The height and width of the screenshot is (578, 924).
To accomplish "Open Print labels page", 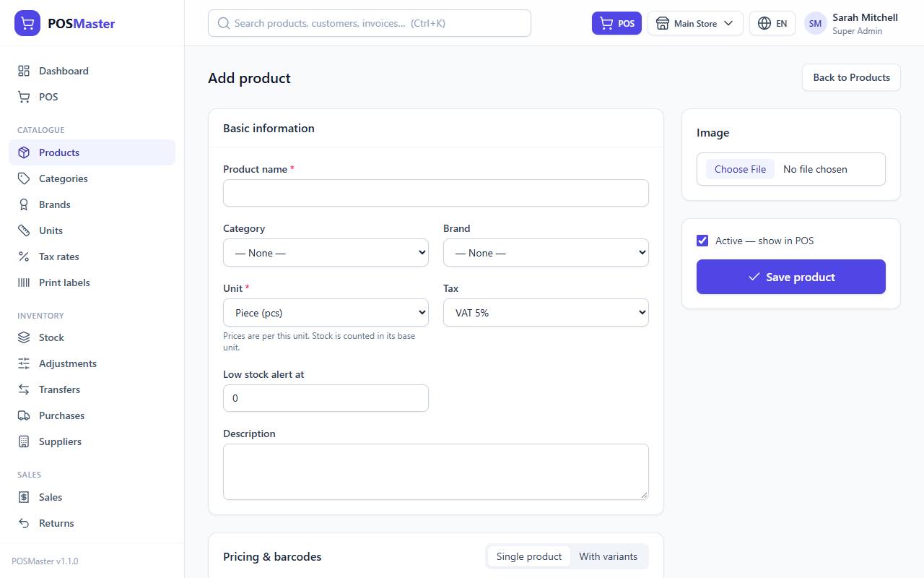I will (92, 282).
